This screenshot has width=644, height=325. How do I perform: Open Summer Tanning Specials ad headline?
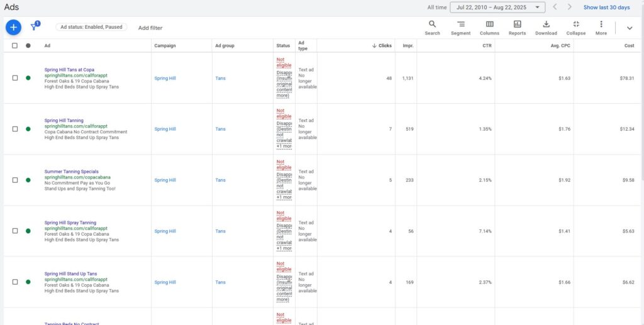(x=72, y=172)
